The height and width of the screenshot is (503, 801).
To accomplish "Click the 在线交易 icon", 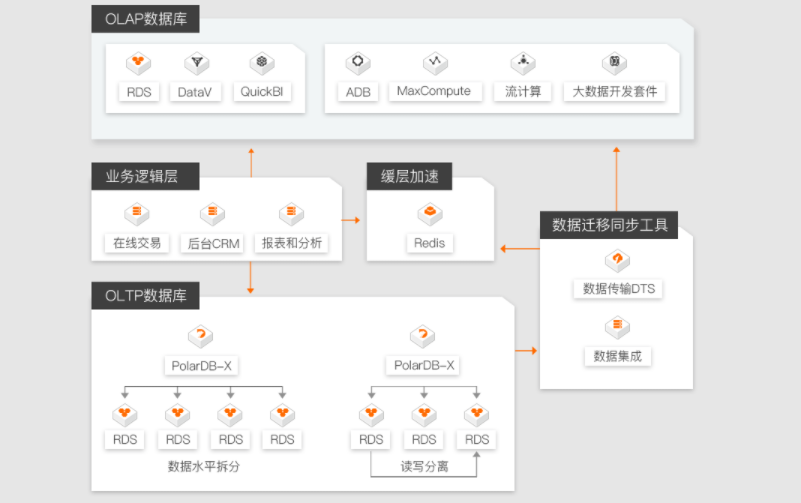I will click(x=137, y=213).
